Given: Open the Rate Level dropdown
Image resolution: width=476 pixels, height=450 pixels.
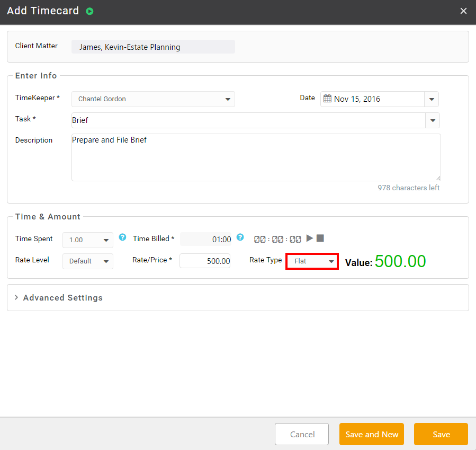Looking at the screenshot, I should [88, 261].
